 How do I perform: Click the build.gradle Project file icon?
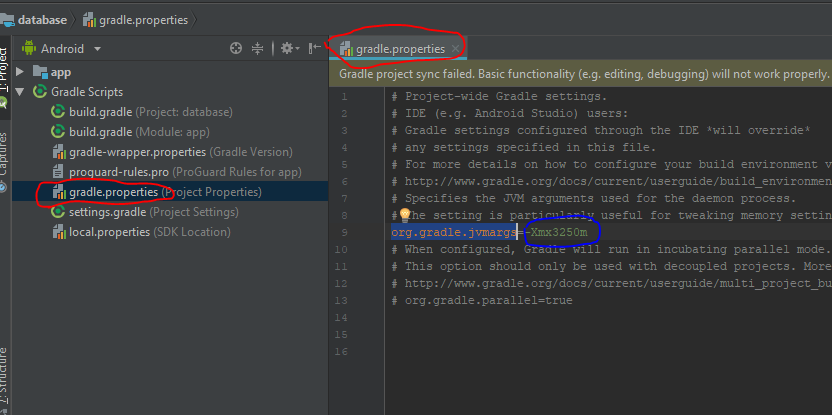click(57, 112)
